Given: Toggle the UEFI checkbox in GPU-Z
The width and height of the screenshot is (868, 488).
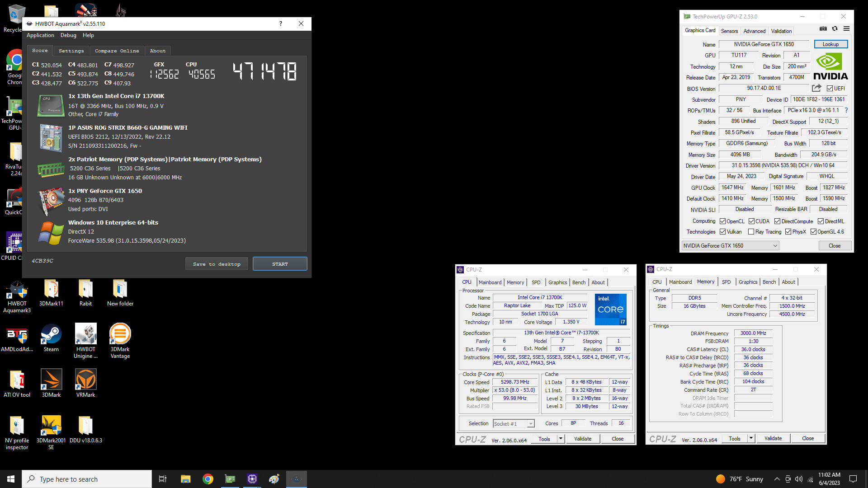Looking at the screenshot, I should [830, 89].
